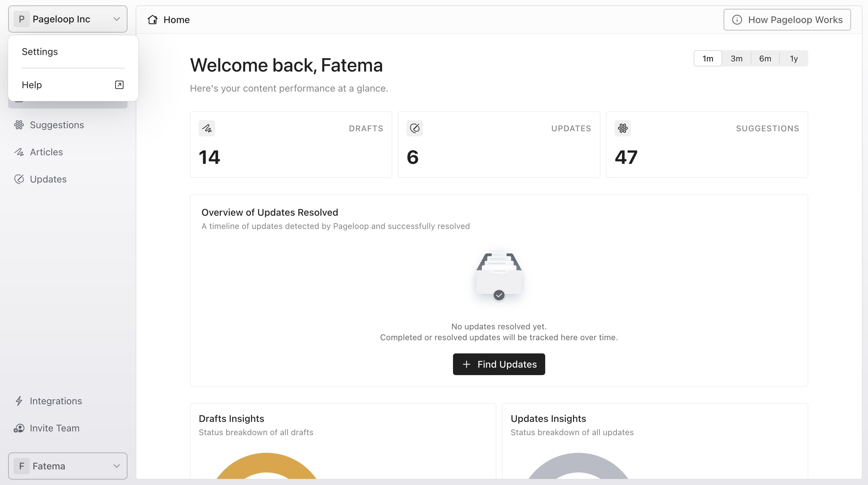The height and width of the screenshot is (485, 868).
Task: Set time range to 1y
Action: coord(794,58)
